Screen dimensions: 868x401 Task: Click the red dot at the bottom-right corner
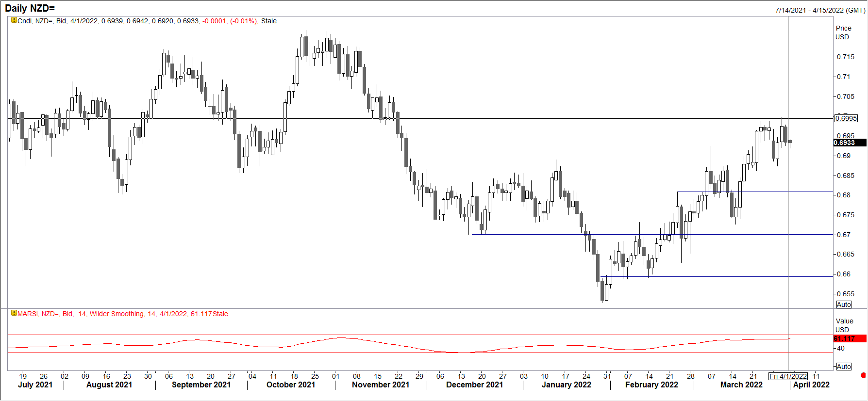(x=863, y=375)
